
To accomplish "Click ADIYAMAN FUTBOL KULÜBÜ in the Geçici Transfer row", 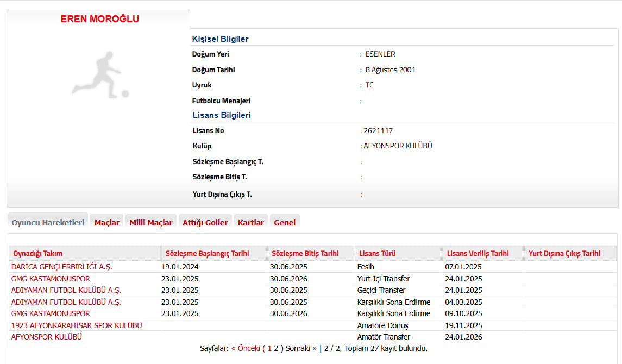I will 66,290.
